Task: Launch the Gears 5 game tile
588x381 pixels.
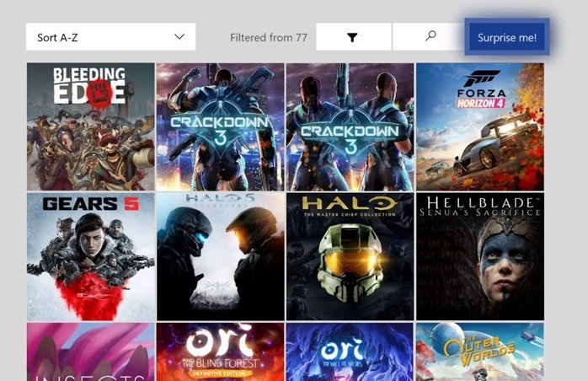Action: coord(90,257)
